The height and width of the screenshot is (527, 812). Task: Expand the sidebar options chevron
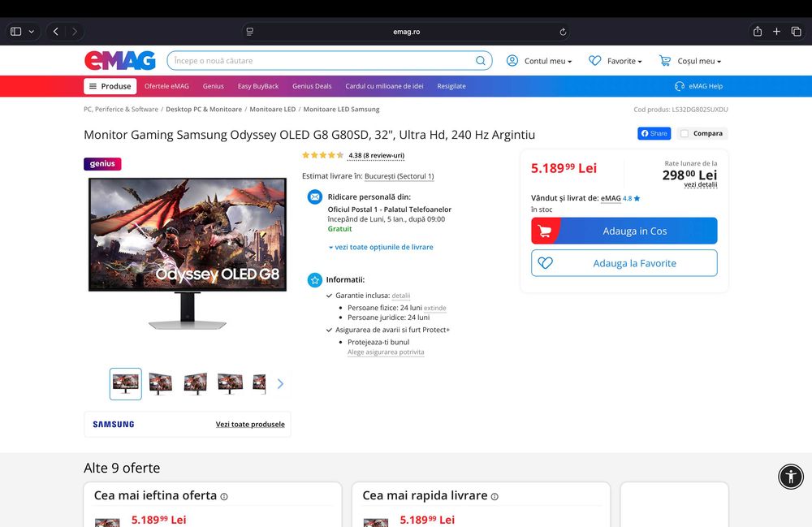(x=32, y=32)
